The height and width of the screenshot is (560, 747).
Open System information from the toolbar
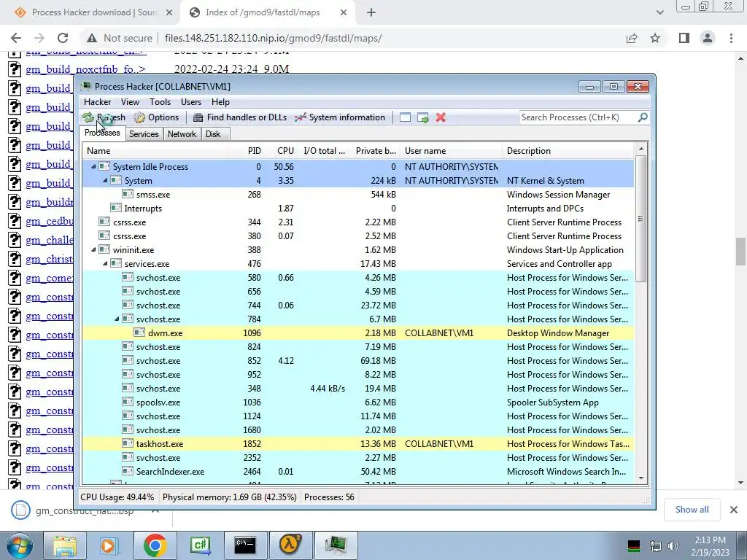coord(340,117)
